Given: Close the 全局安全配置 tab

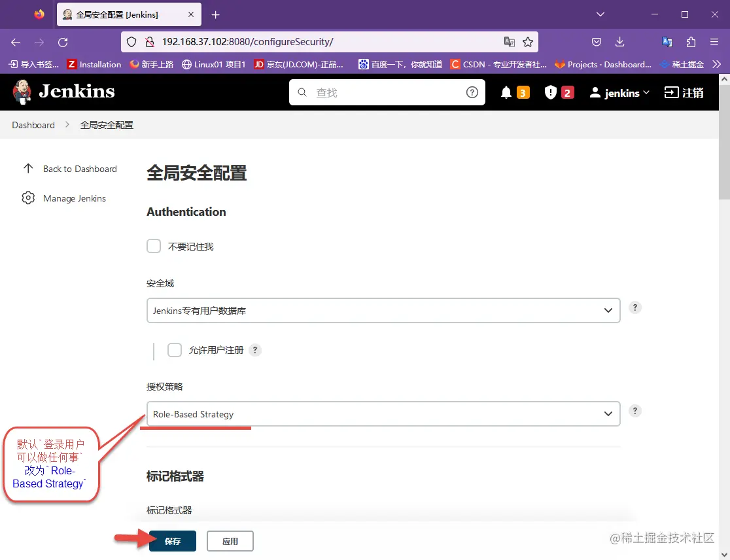Looking at the screenshot, I should (x=191, y=14).
